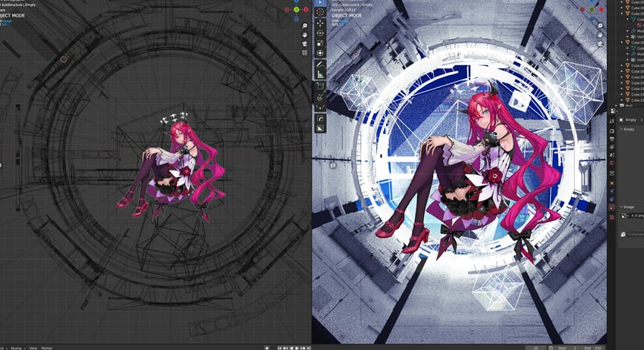The width and height of the screenshot is (644, 350).
Task: Select the Annotate pencil tool
Action: point(320,64)
